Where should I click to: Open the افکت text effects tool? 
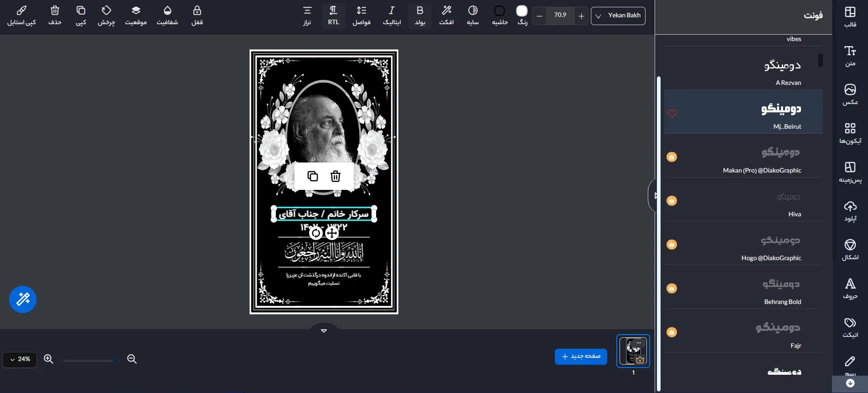[446, 16]
